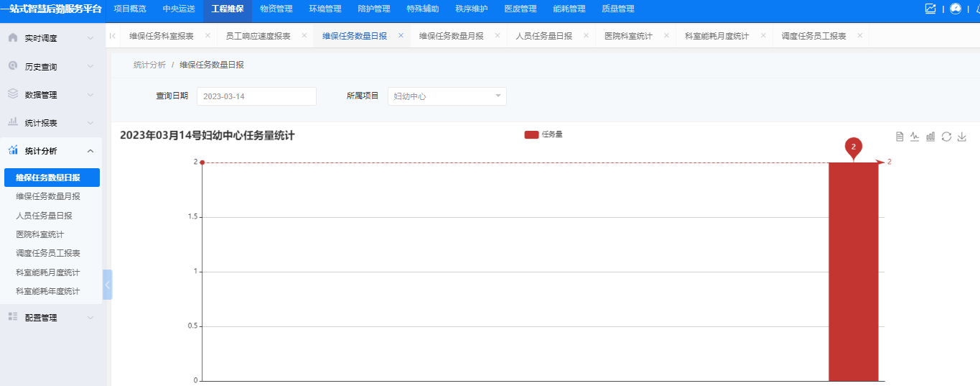This screenshot has width=980, height=386.
Task: Collapse the 统计分析 sidebar section chevron
Action: 90,151
